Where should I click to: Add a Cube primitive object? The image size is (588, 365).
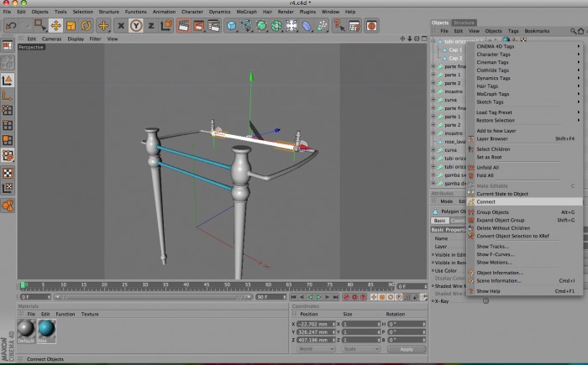pos(231,26)
